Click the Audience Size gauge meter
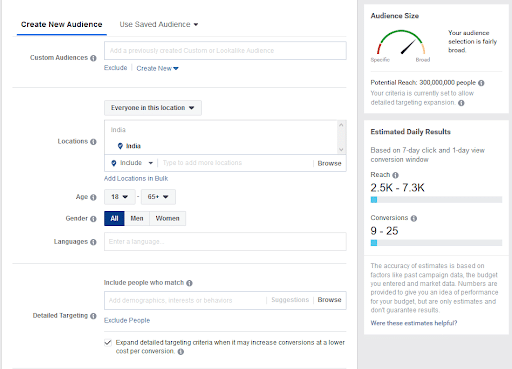This screenshot has width=512, height=369. (401, 43)
